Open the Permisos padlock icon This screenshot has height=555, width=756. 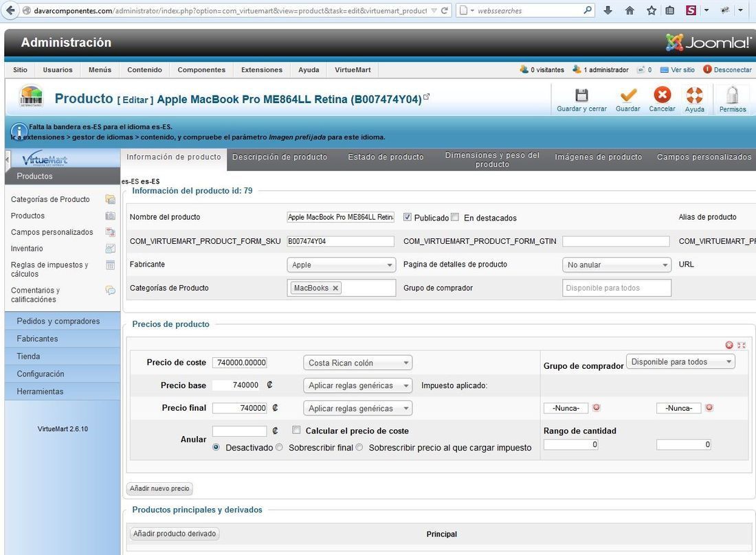point(733,95)
